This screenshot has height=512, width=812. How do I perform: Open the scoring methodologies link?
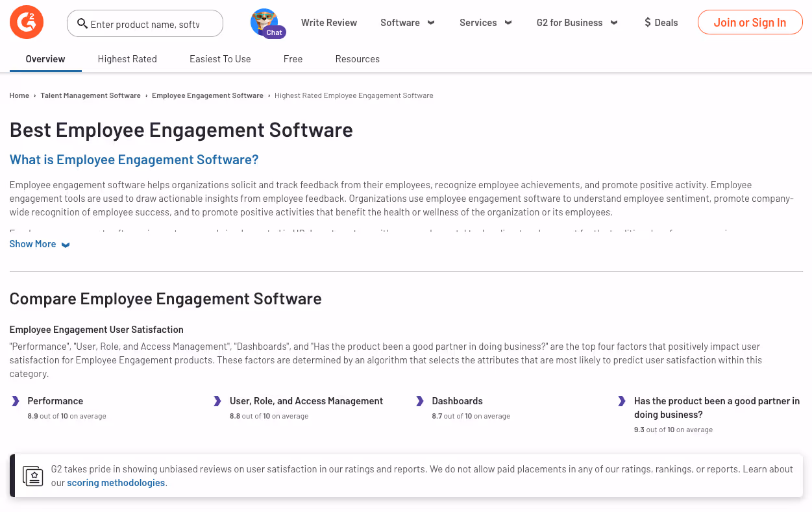tap(116, 483)
